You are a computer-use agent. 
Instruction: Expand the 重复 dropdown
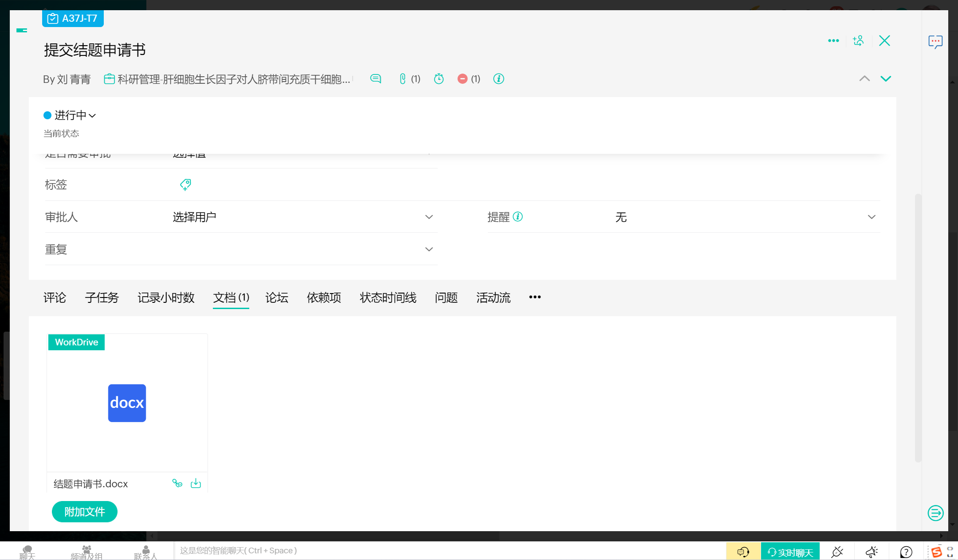coord(428,250)
